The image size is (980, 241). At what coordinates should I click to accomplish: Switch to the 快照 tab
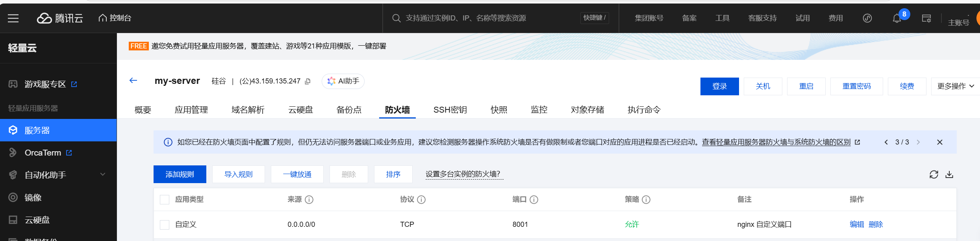point(499,110)
